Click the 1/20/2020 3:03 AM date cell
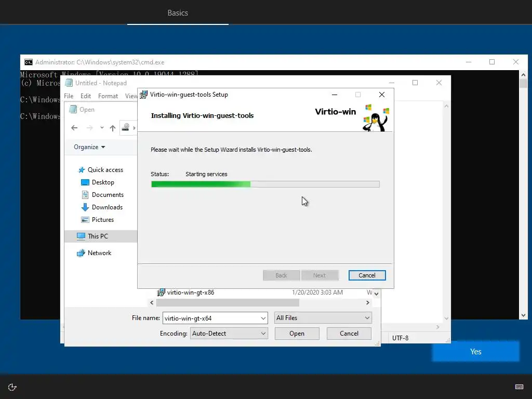Image resolution: width=532 pixels, height=399 pixels. point(317,292)
